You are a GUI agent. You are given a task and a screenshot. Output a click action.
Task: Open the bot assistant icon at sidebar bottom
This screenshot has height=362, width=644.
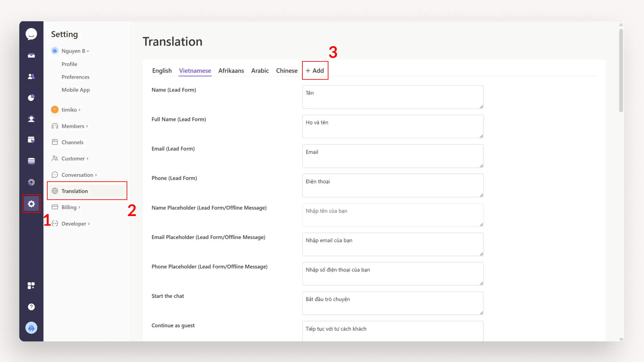[x=31, y=328]
